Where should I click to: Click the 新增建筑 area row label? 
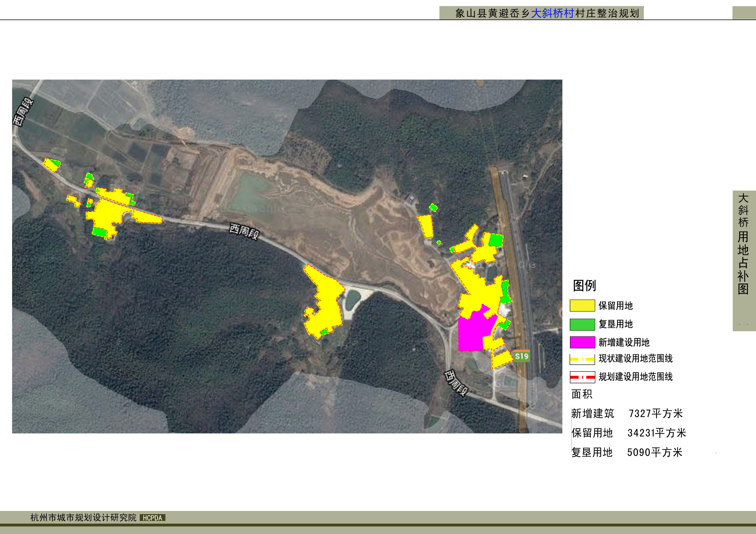click(x=593, y=414)
